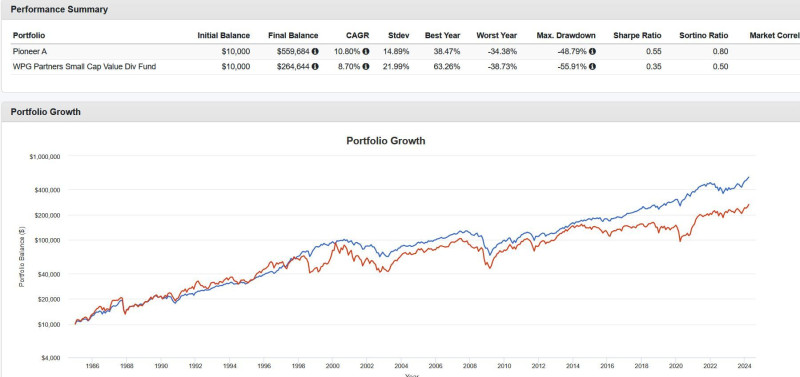Click the Max. Drawdown column header

tap(566, 36)
